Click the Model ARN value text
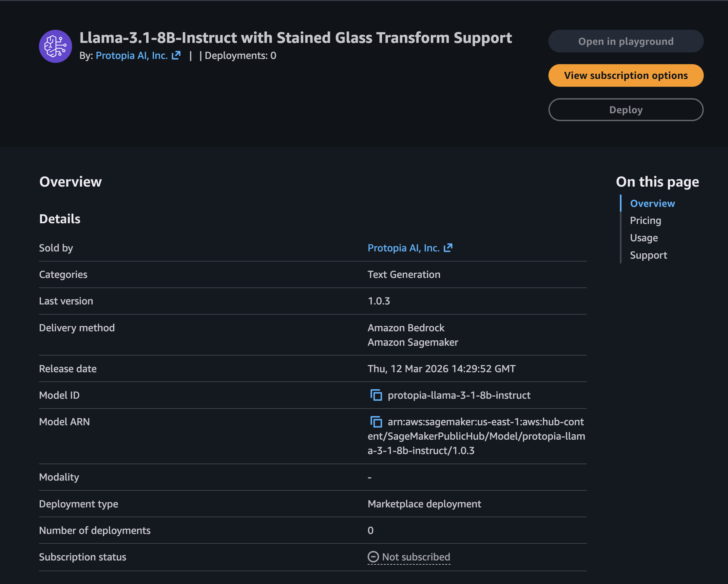Image resolution: width=728 pixels, height=584 pixels. pyautogui.click(x=476, y=436)
